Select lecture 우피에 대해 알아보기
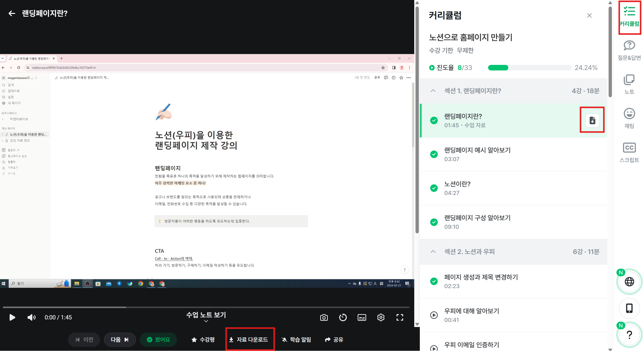The width and height of the screenshot is (644, 351). pyautogui.click(x=514, y=315)
